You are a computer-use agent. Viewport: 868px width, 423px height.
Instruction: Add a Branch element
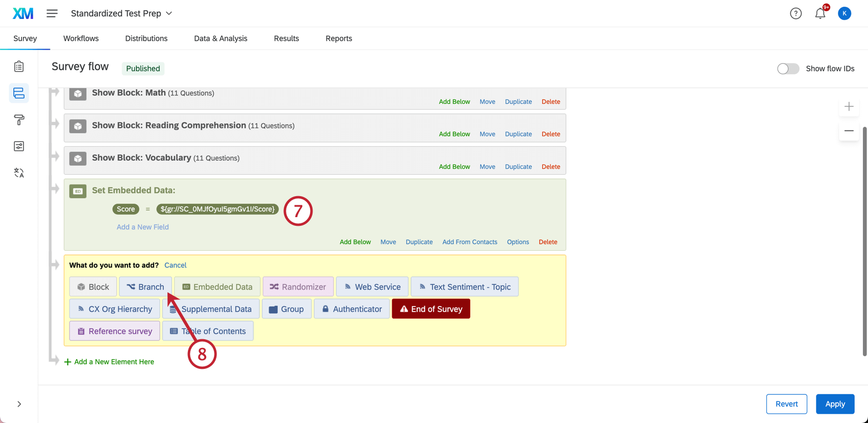[x=146, y=287]
